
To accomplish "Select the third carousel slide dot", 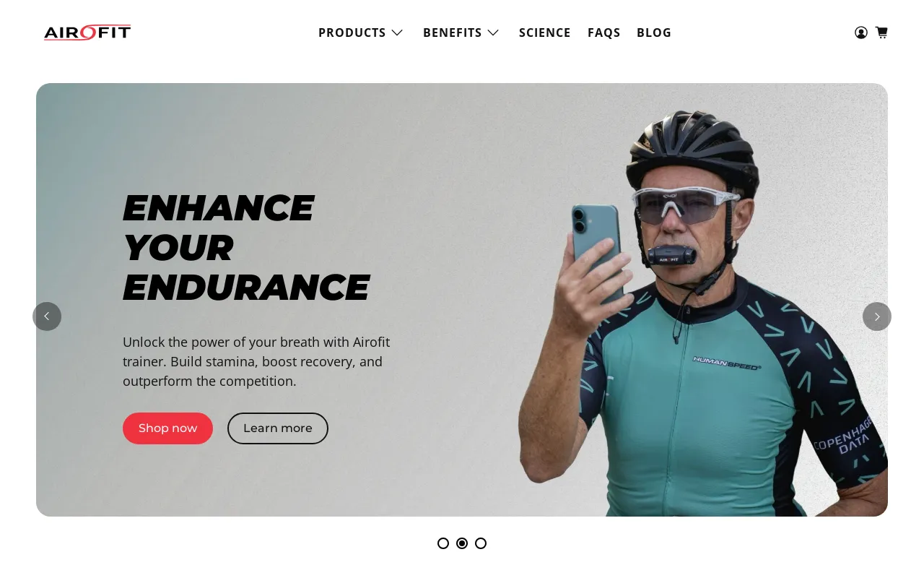I will [x=481, y=543].
